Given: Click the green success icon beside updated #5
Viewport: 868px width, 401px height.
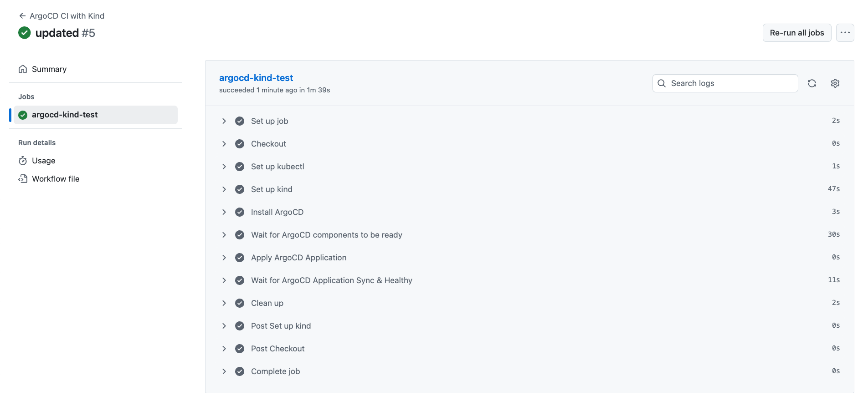Looking at the screenshot, I should pos(25,33).
